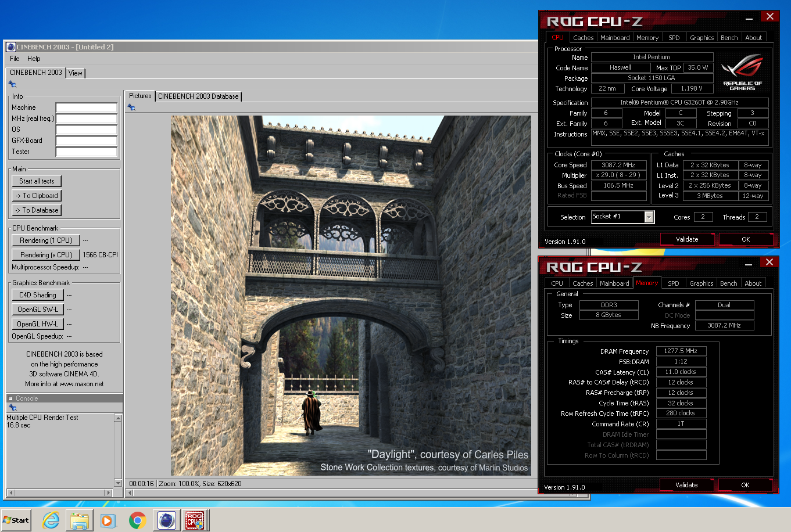Minimize the top CPU-Z window
This screenshot has width=791, height=532.
(x=750, y=17)
